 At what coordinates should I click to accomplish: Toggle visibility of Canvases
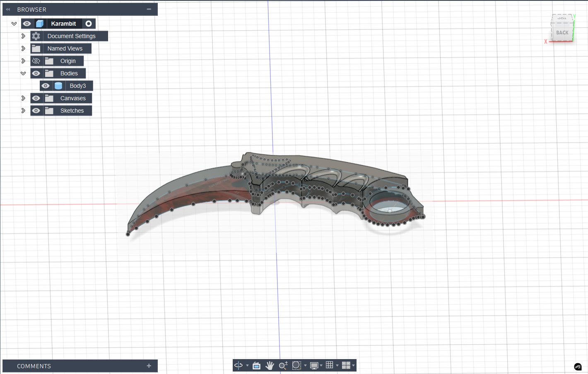point(36,98)
